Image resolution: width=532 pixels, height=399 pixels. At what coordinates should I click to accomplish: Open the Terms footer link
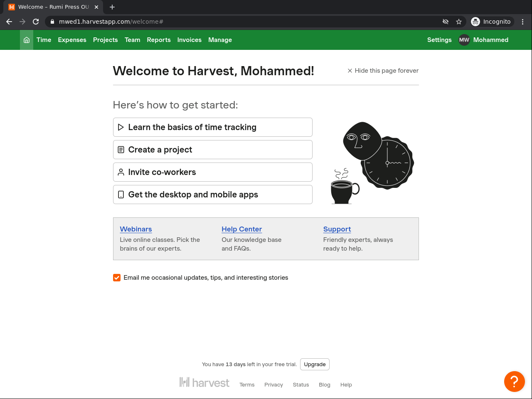(247, 385)
